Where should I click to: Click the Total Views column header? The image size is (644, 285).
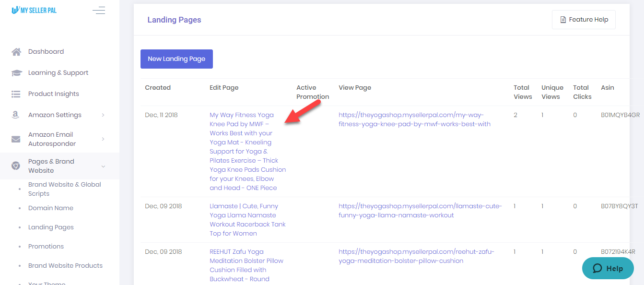pos(523,92)
